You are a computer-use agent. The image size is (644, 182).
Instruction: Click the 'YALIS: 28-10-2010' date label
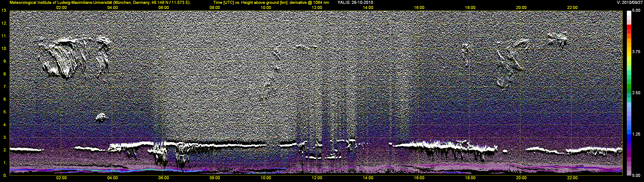pyautogui.click(x=355, y=3)
